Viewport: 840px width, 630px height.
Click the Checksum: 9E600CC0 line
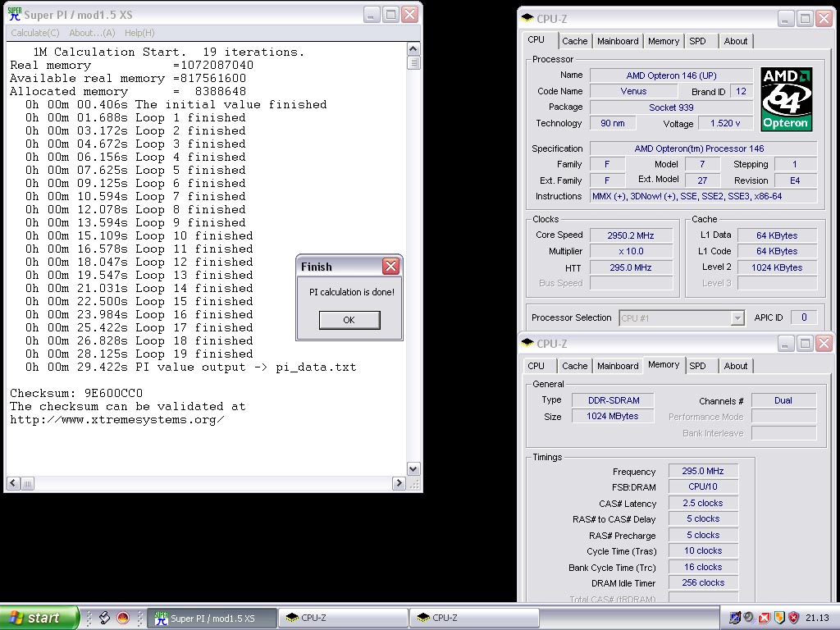pyautogui.click(x=76, y=393)
